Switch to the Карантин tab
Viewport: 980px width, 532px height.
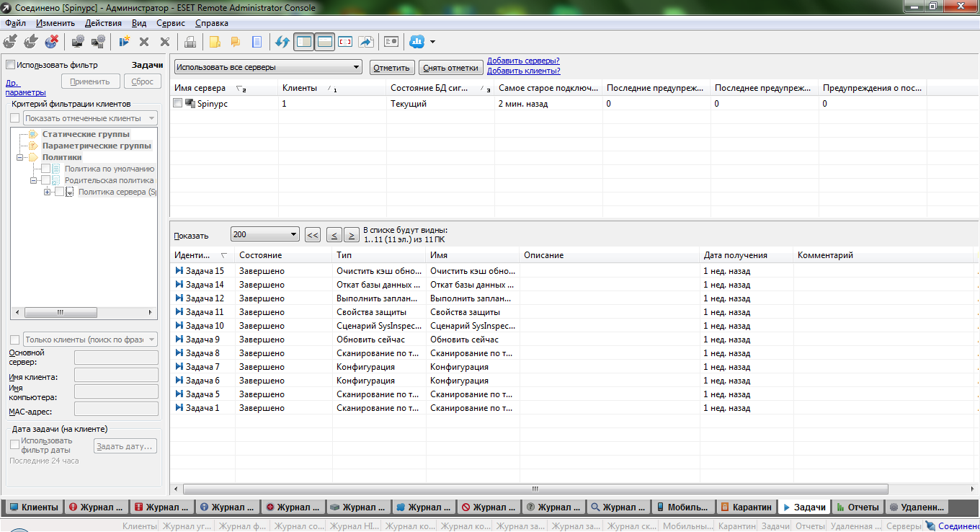tap(747, 507)
